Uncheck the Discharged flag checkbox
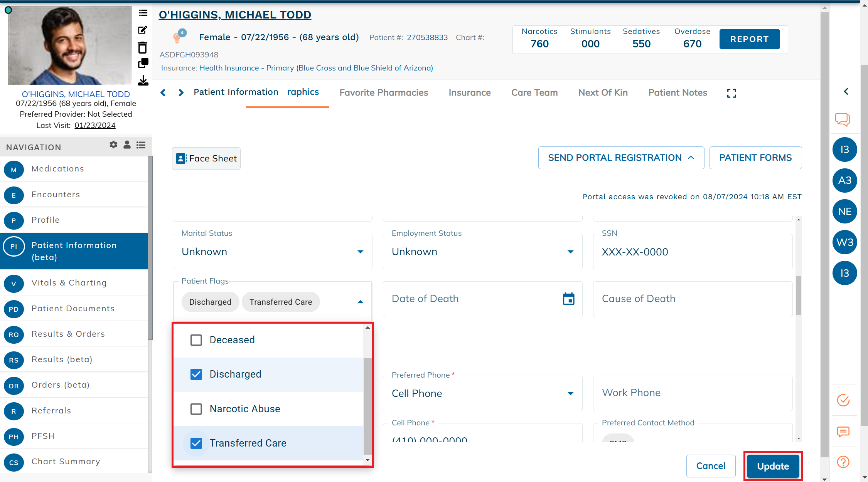Screen dimensions: 868x482 (196, 375)
